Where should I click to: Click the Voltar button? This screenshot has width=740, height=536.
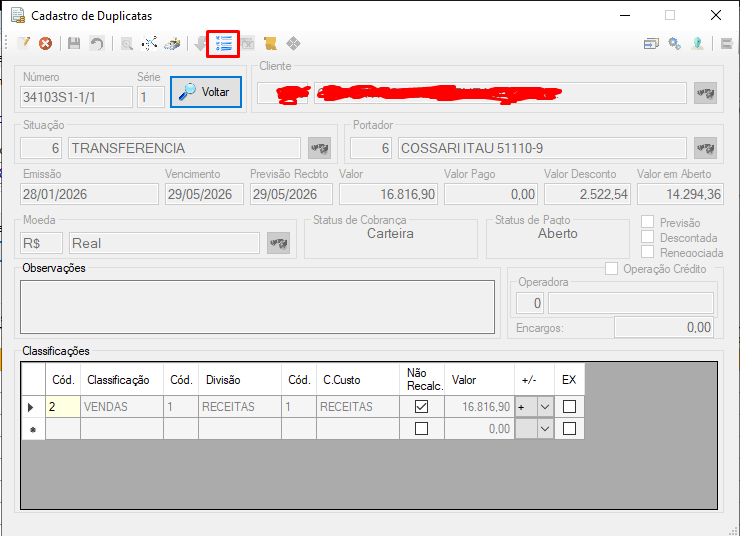point(206,92)
